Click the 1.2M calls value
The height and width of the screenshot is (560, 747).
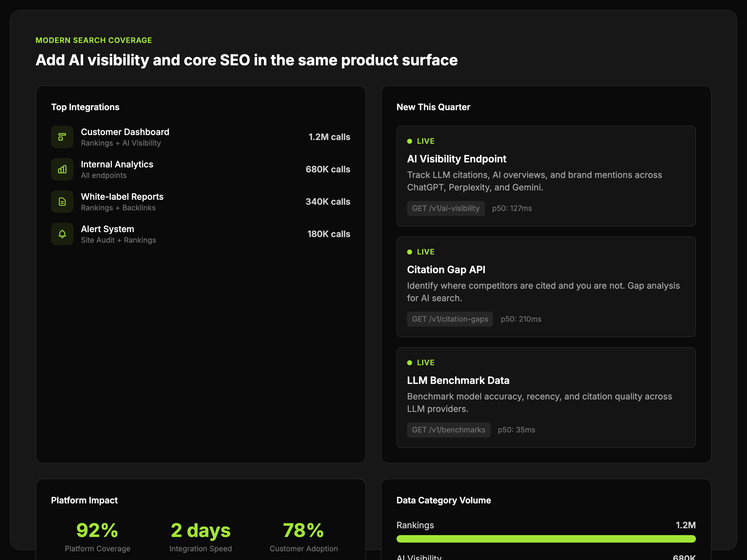tap(329, 137)
